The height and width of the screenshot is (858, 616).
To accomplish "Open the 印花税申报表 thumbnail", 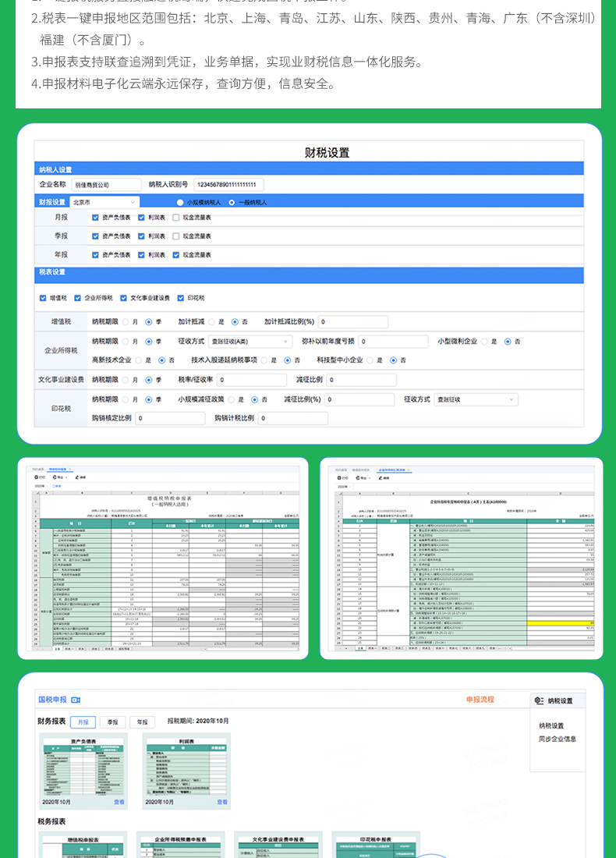I will tap(376, 846).
